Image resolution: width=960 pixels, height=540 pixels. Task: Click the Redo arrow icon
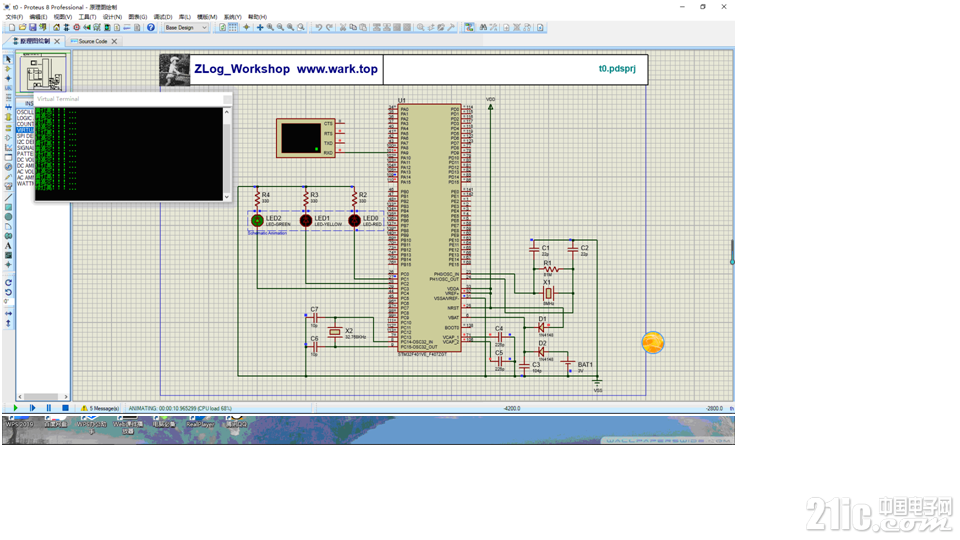click(x=329, y=28)
